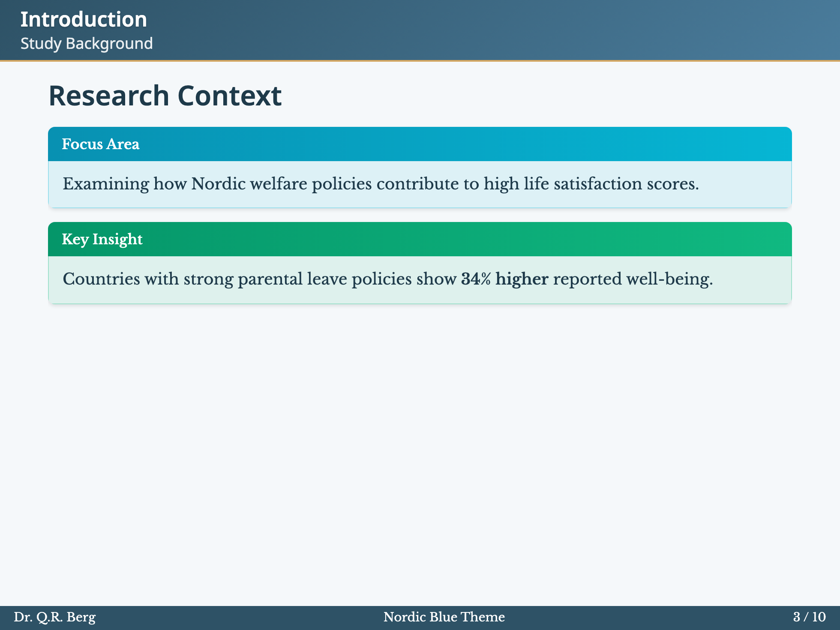Click the Study Background subsection label
This screenshot has width=840, height=630.
[87, 44]
